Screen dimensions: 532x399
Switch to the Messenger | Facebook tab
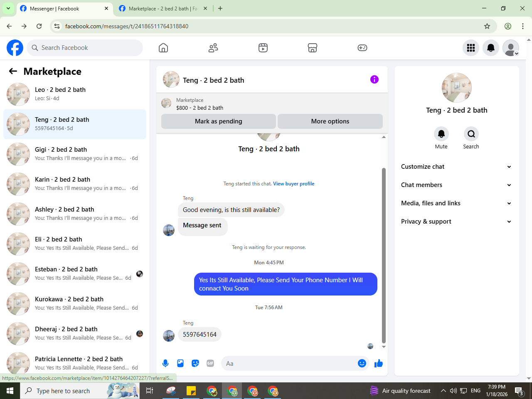(64, 9)
